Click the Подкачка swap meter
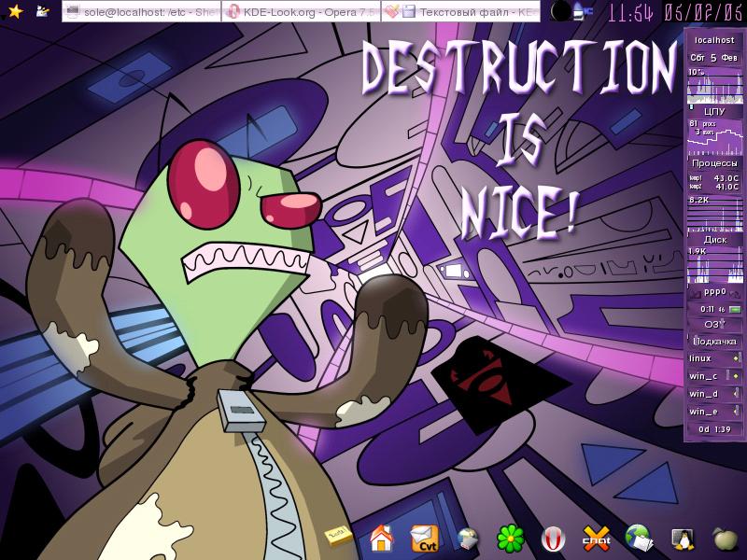 714,342
